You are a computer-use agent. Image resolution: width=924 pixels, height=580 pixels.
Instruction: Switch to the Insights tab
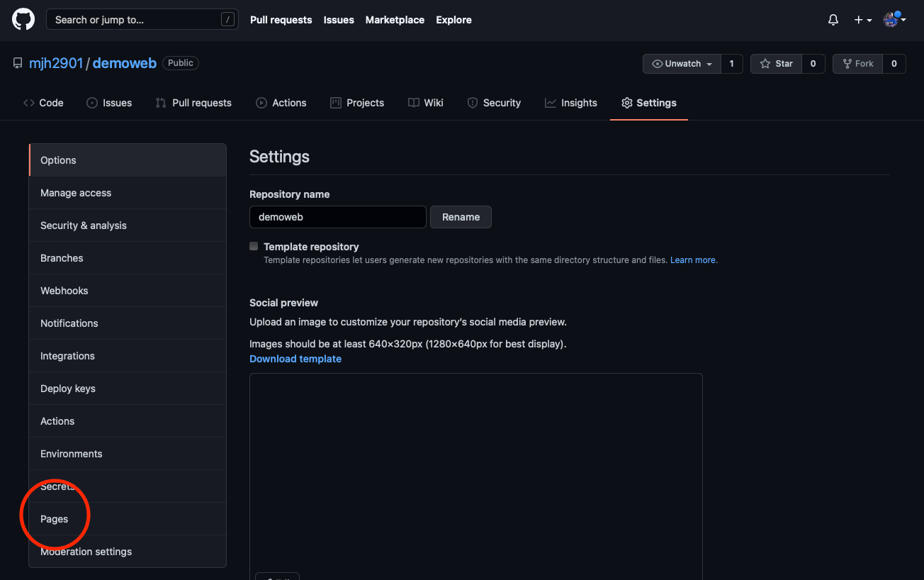click(x=571, y=103)
